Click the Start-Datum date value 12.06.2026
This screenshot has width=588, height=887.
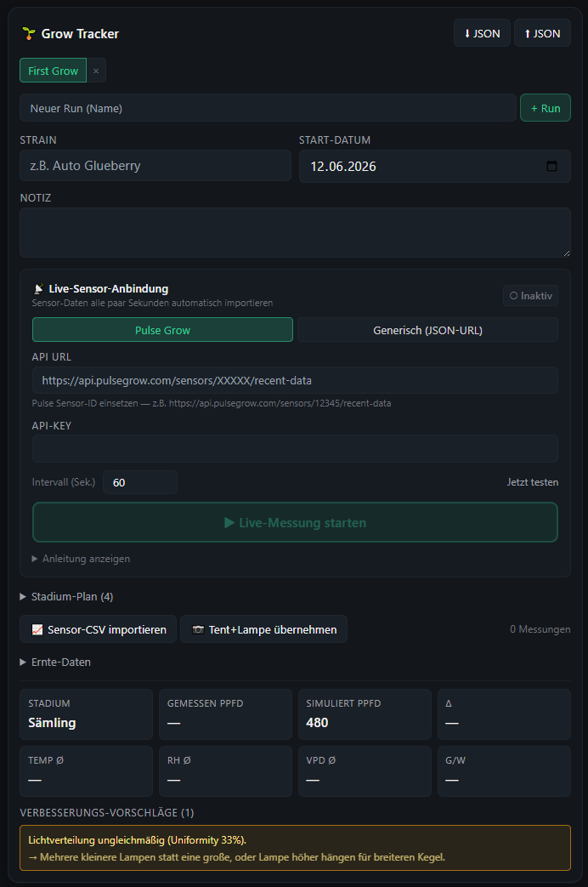click(x=343, y=167)
